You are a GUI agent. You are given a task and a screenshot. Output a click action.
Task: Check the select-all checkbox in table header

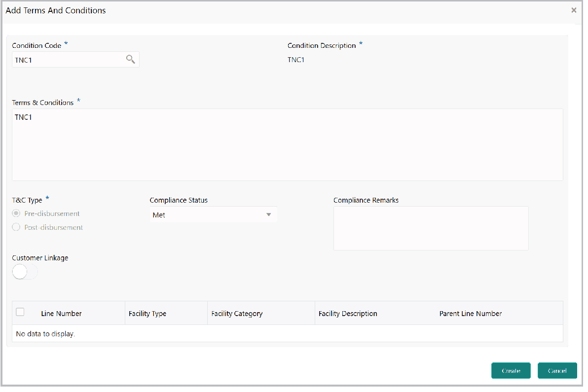(x=20, y=312)
